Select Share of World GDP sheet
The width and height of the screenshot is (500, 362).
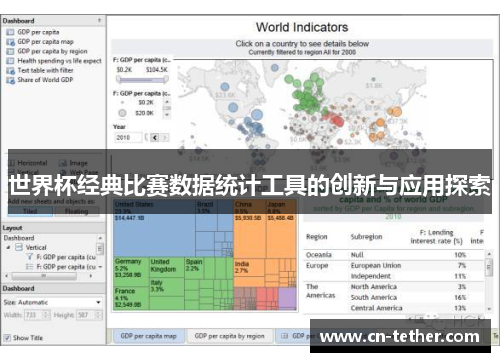click(45, 80)
